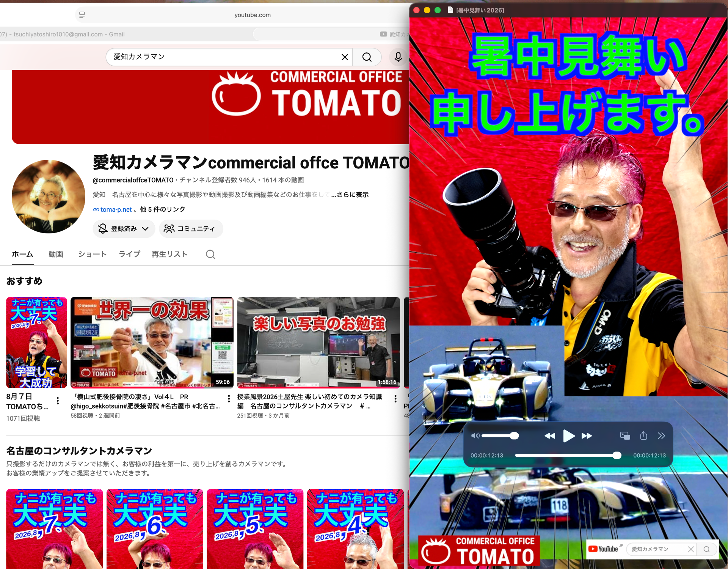
Task: Click the total duration time on right of player
Action: [650, 455]
